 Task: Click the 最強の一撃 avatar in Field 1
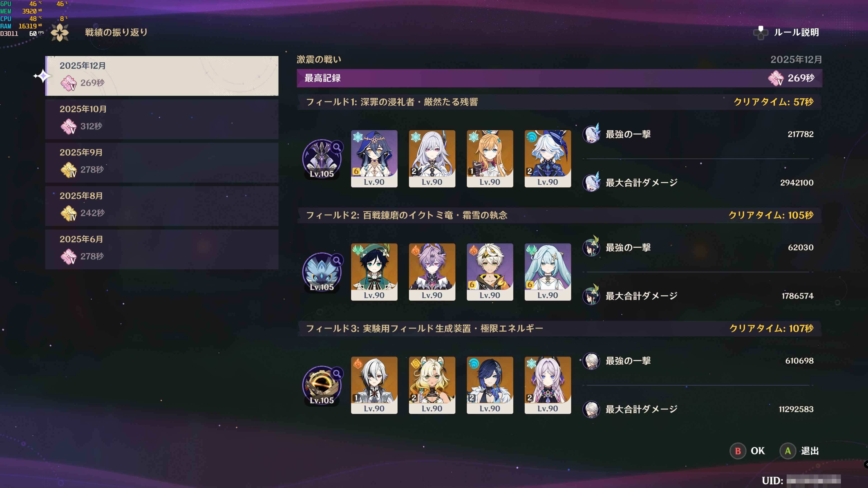(592, 134)
